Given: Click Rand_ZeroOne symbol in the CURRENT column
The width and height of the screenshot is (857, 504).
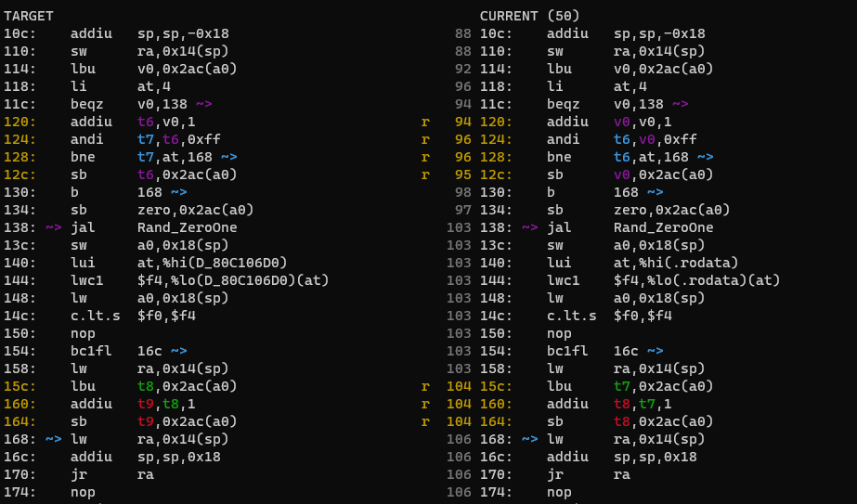Looking at the screenshot, I should pos(663,227).
